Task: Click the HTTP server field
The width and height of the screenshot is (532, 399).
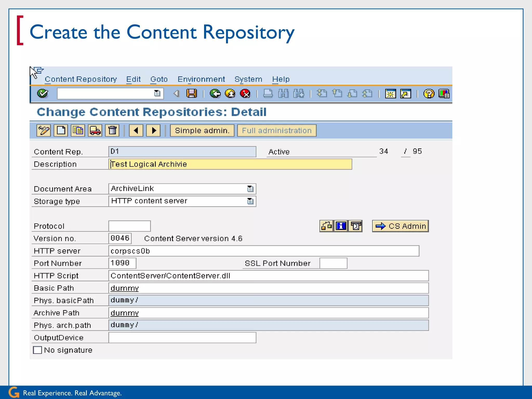Action: [x=264, y=251]
